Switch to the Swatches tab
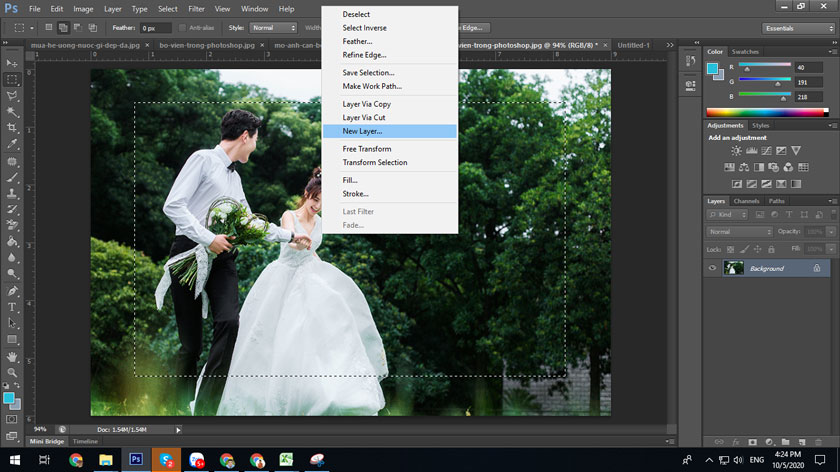Image resolution: width=840 pixels, height=472 pixels. click(x=745, y=52)
